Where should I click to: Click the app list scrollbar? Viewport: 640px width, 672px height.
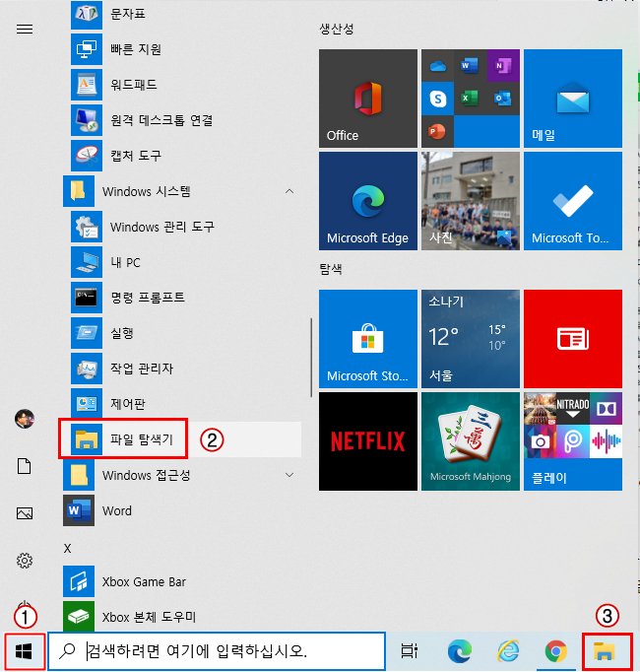click(x=311, y=358)
